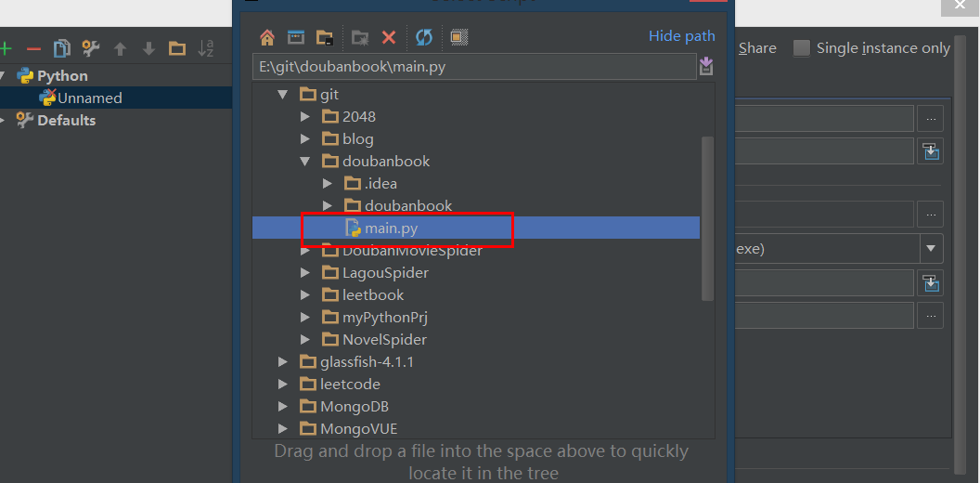Expand the NovelSpider folder
The width and height of the screenshot is (980, 483).
pyautogui.click(x=305, y=340)
